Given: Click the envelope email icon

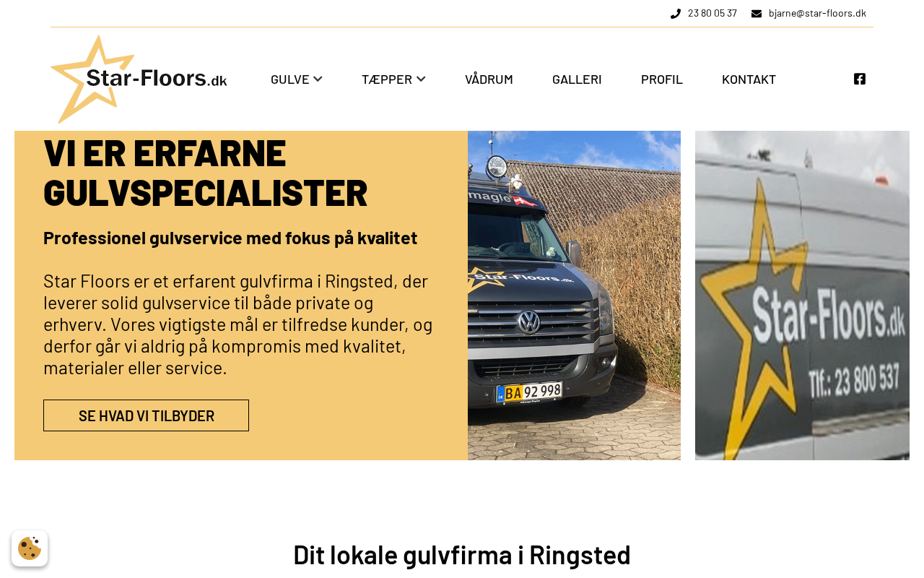Looking at the screenshot, I should (x=757, y=14).
